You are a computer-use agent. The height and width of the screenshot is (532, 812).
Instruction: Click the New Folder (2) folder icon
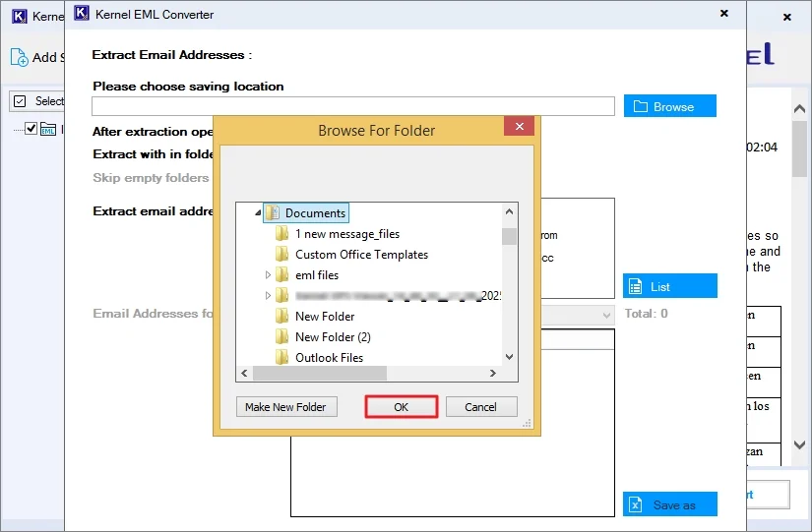click(x=282, y=337)
